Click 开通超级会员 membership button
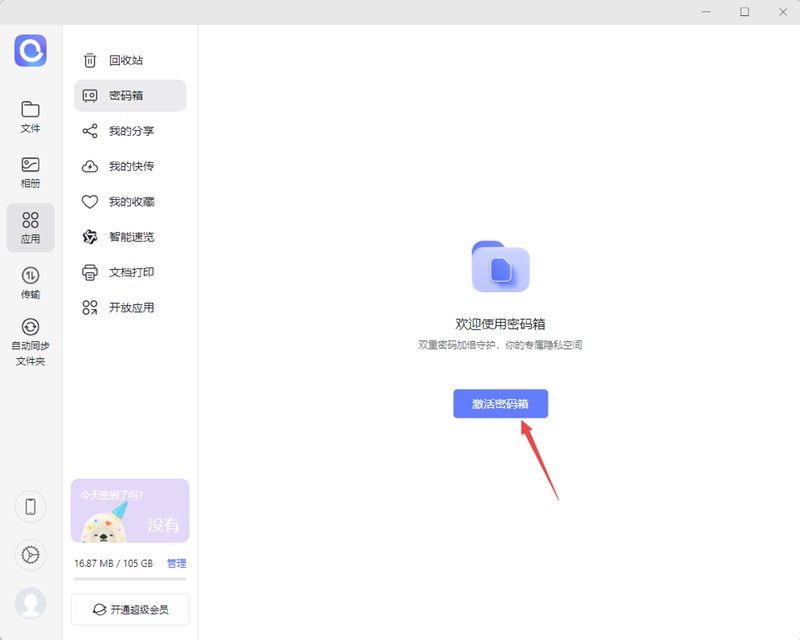The image size is (800, 640). click(129, 608)
